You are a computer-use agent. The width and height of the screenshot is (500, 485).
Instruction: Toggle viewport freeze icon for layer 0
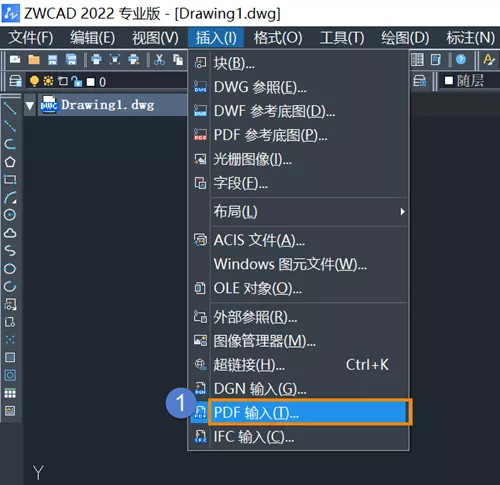[x=63, y=81]
